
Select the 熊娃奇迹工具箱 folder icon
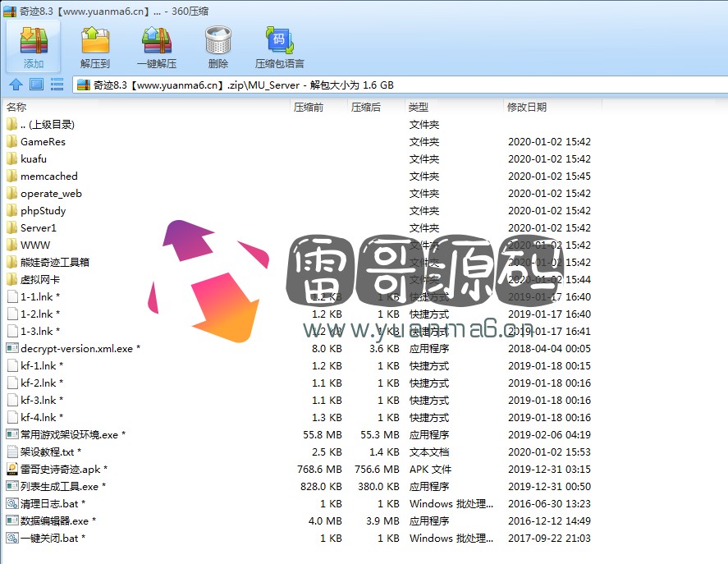click(x=12, y=262)
